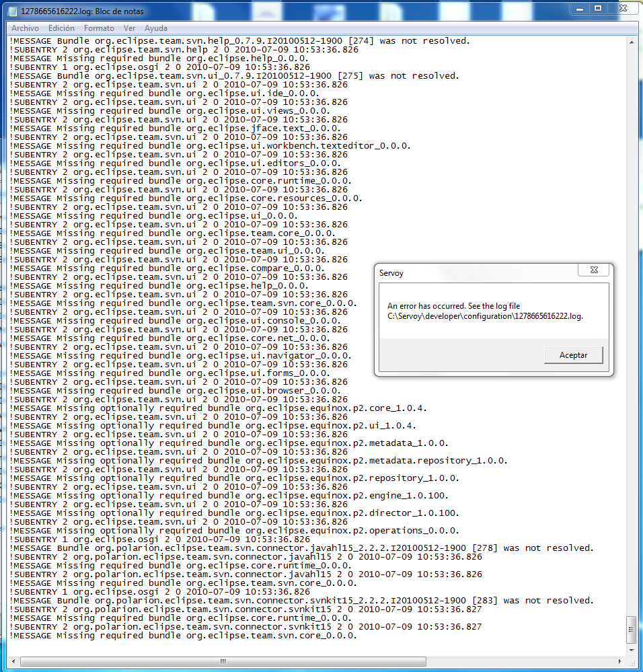Click the vertical scrollbar up arrow
Viewport: 643px width, 672px height.
tap(632, 42)
